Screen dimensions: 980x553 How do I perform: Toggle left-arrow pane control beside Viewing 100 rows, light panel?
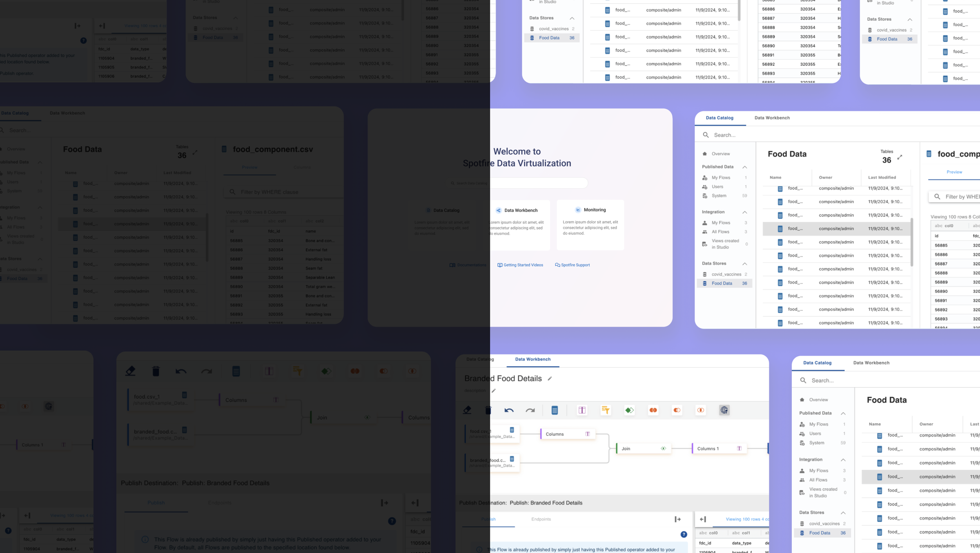[x=703, y=519]
